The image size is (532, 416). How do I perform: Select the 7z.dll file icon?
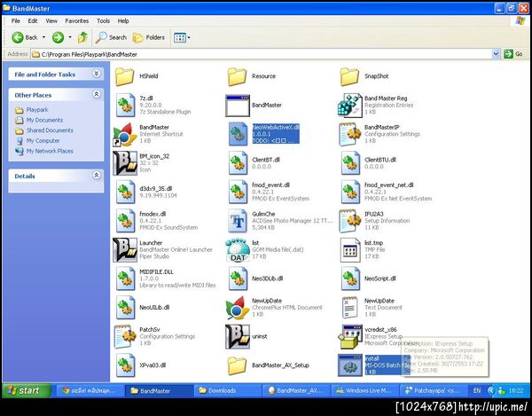click(125, 106)
